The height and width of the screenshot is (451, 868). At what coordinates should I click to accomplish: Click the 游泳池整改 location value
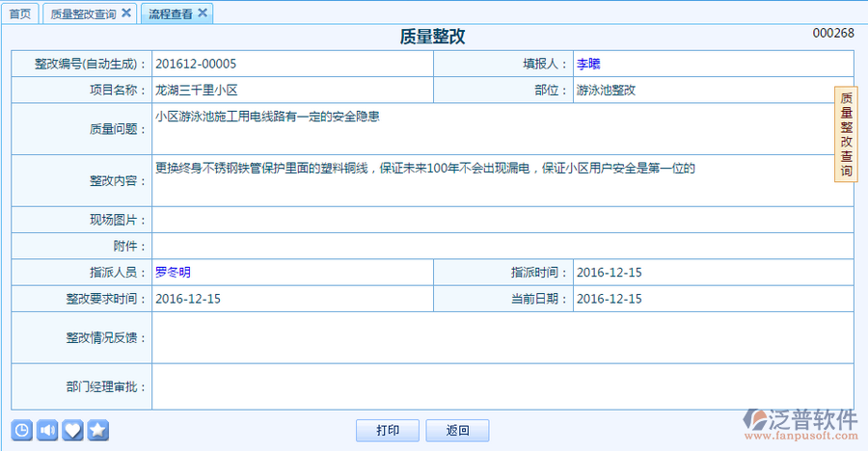pos(607,91)
